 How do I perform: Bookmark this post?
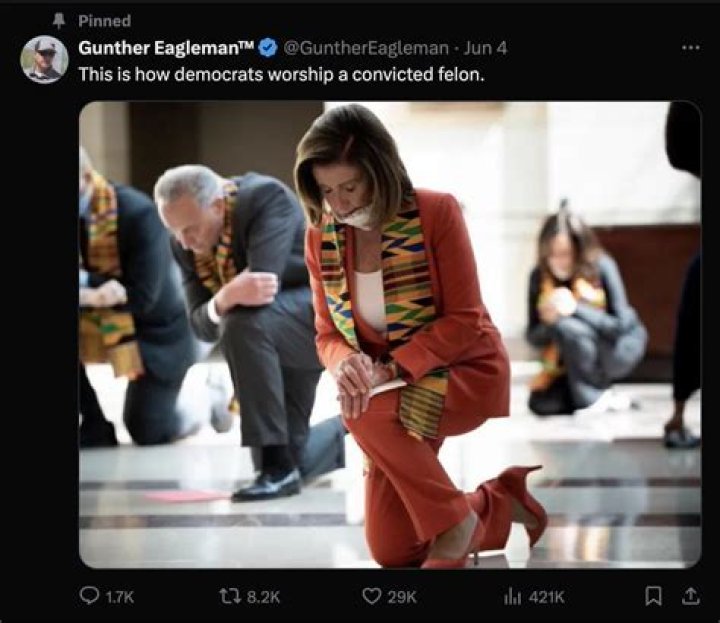pos(654,596)
